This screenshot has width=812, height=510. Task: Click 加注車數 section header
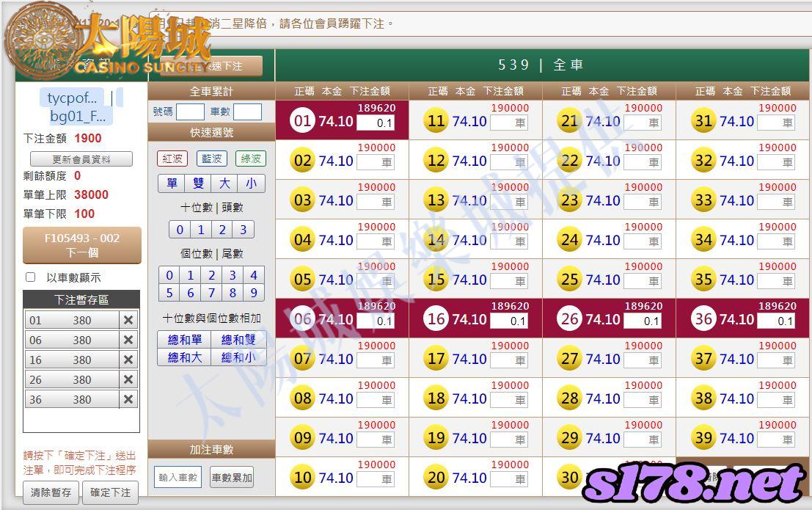click(x=211, y=449)
